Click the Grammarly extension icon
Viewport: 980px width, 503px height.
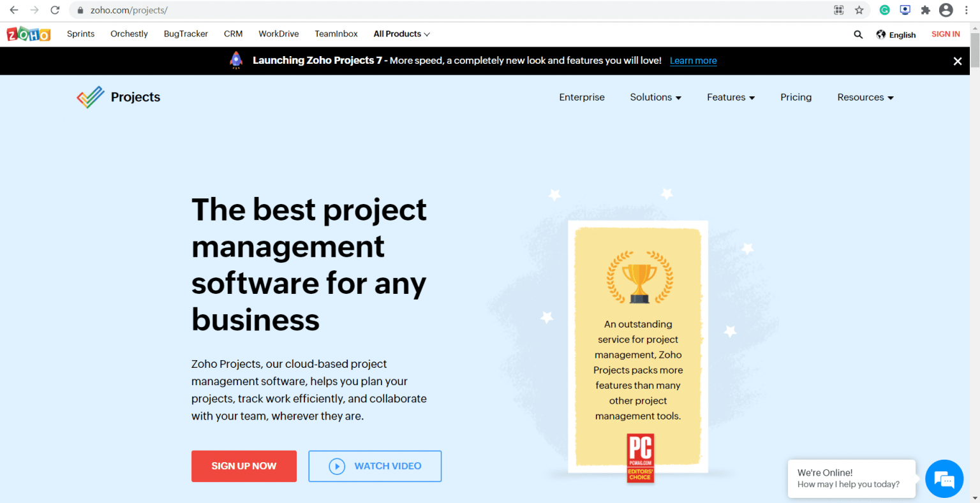[x=884, y=10]
